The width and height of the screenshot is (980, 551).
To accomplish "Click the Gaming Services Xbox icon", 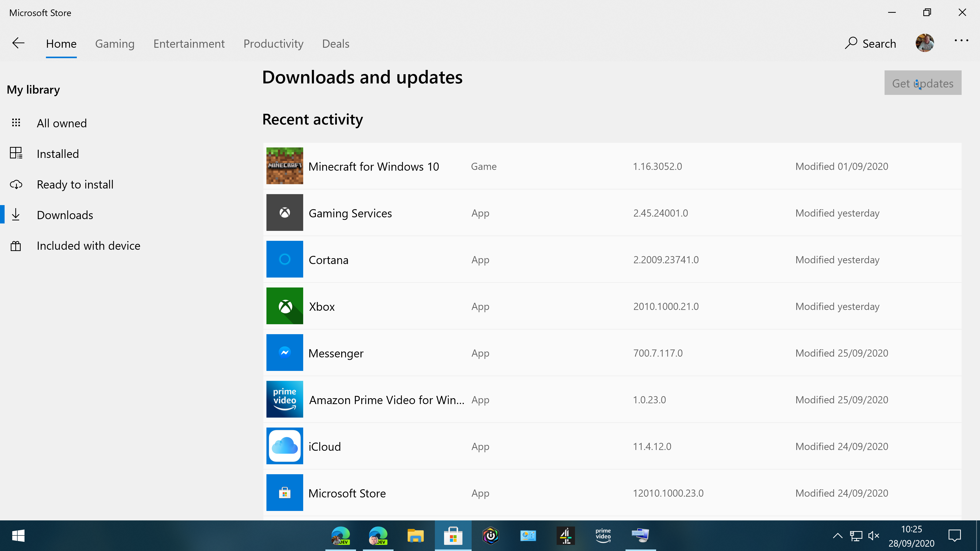I will tap(285, 212).
